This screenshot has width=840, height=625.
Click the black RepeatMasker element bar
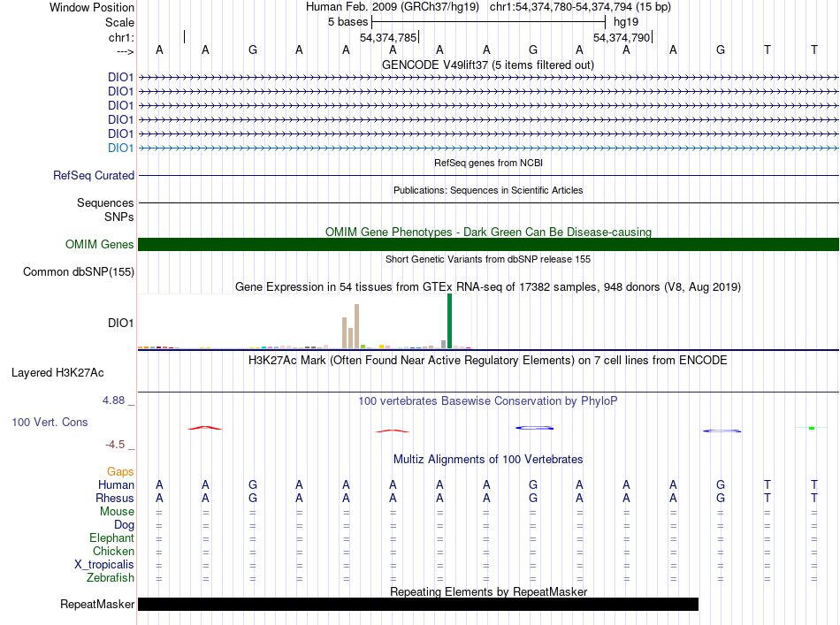pos(418,604)
